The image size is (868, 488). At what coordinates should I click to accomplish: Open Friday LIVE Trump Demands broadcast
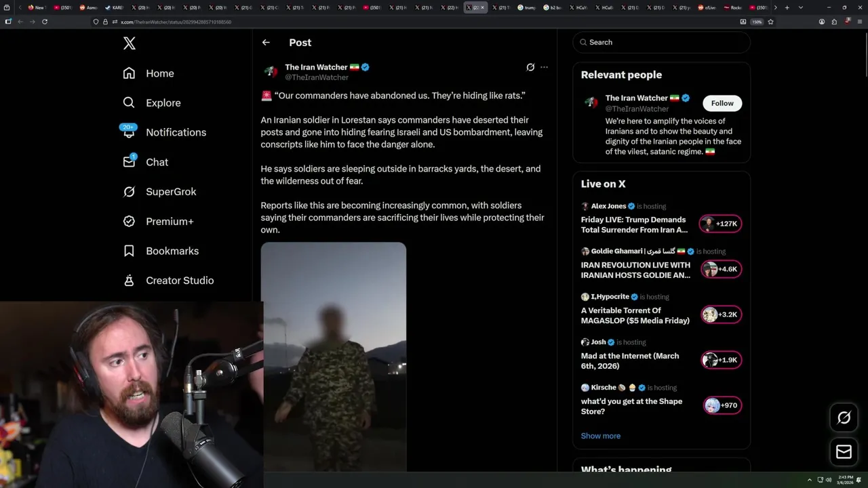[634, 225]
